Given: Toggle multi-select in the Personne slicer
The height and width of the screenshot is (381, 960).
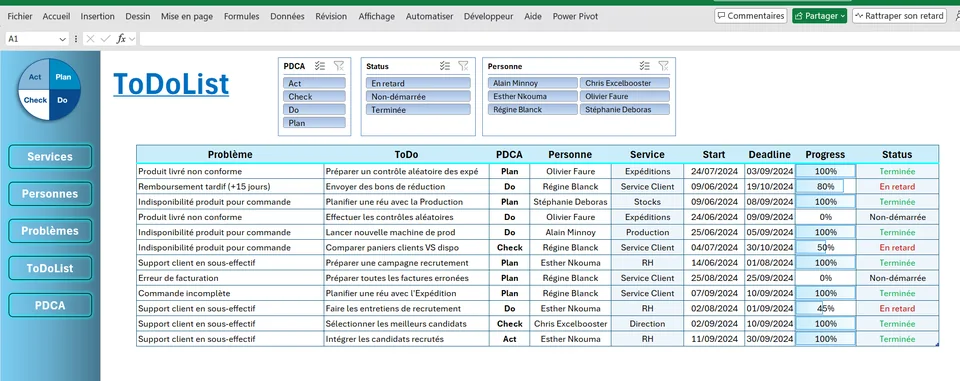Looking at the screenshot, I should (x=645, y=66).
